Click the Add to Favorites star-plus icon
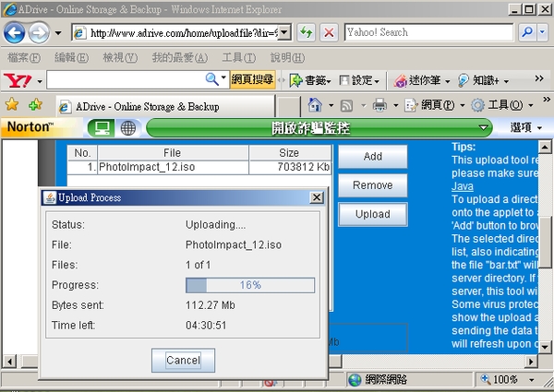The height and width of the screenshot is (392, 554). 35,105
